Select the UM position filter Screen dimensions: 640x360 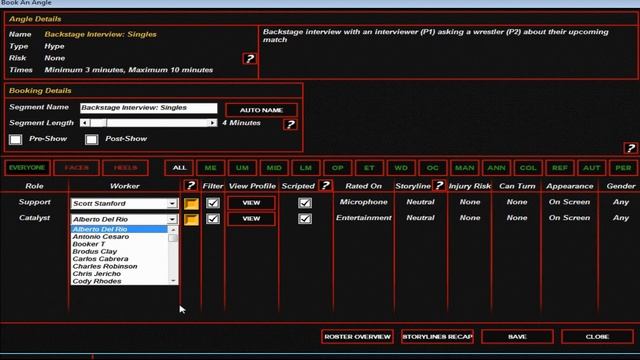[x=242, y=168]
